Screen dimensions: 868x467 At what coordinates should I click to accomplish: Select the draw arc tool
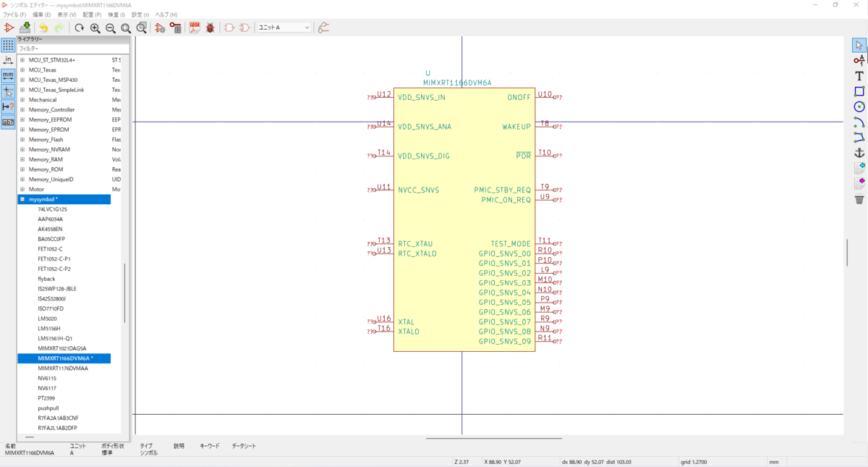click(859, 122)
